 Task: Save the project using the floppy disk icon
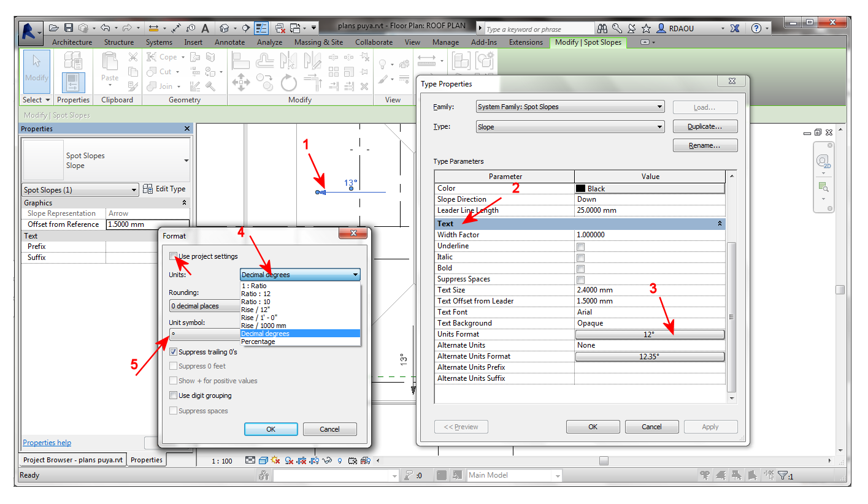point(69,28)
